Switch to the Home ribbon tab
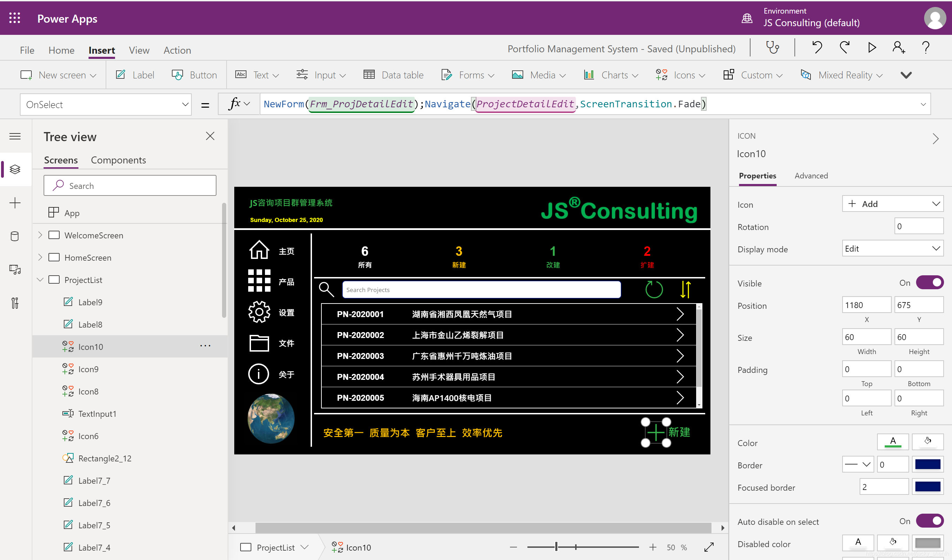952x560 pixels. point(61,50)
